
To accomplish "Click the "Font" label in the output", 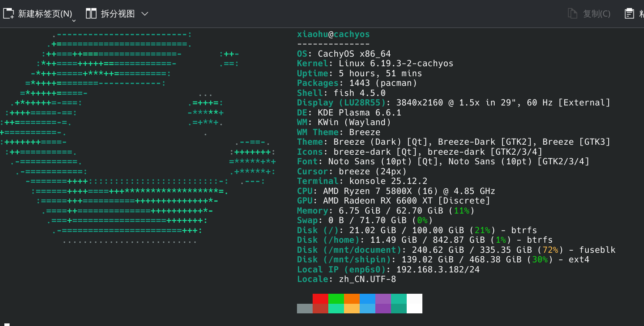I will [307, 162].
